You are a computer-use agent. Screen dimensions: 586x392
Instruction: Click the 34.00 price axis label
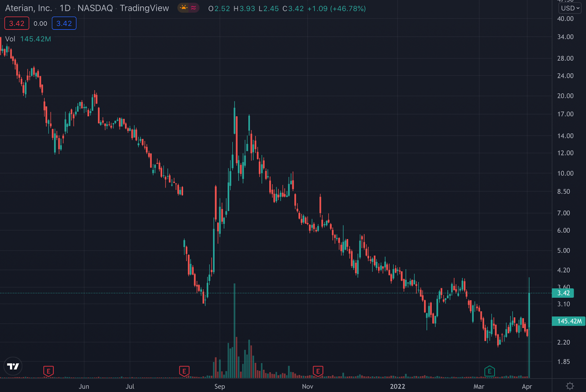(565, 37)
